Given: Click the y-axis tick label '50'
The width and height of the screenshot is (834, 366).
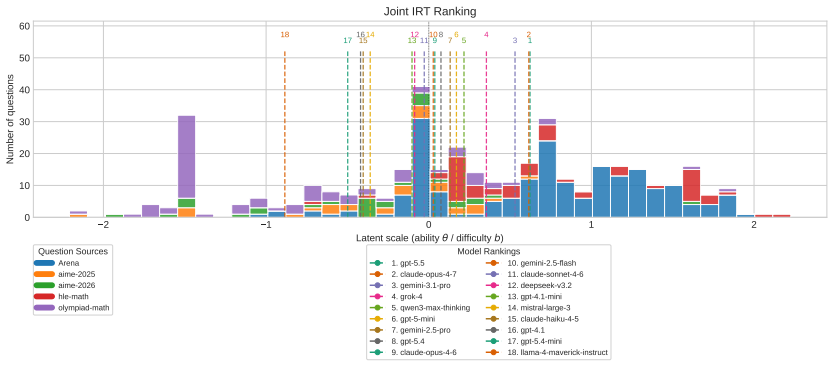Looking at the screenshot, I should point(24,57).
